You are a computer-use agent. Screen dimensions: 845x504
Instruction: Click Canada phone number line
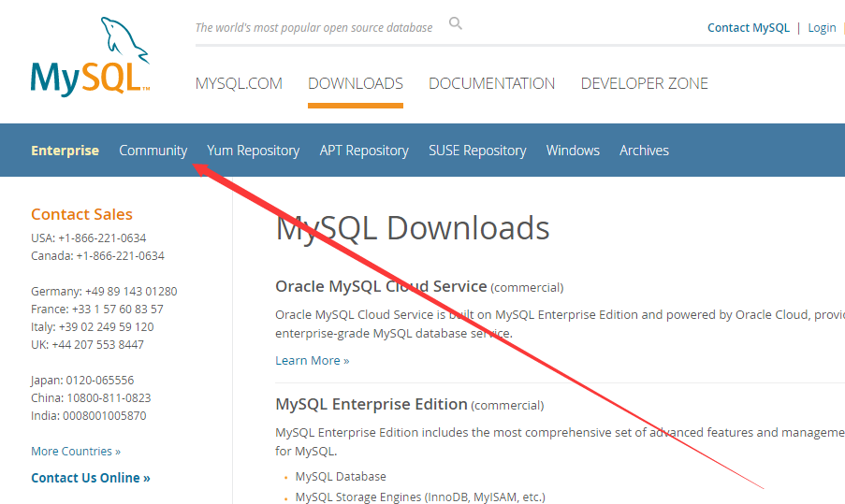pyautogui.click(x=97, y=256)
